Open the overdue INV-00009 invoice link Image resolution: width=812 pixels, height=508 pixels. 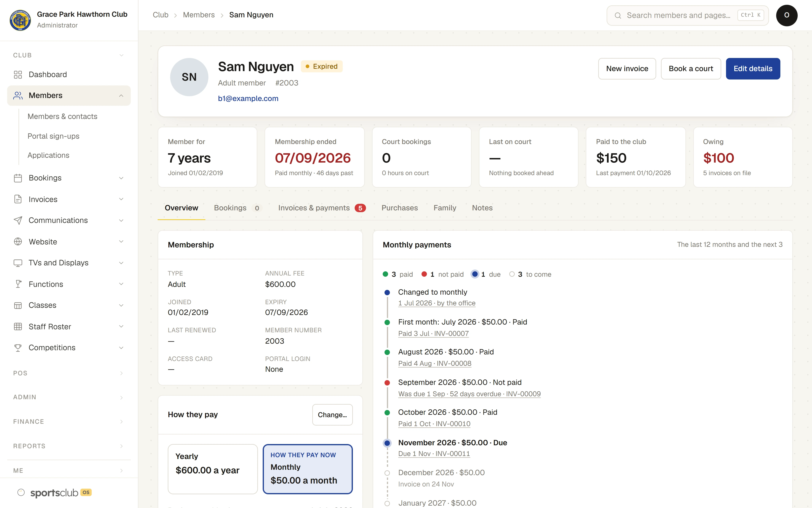pos(469,394)
